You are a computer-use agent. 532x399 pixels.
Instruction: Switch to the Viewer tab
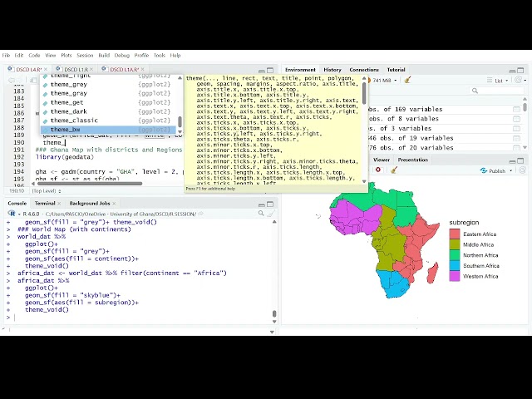click(x=382, y=160)
